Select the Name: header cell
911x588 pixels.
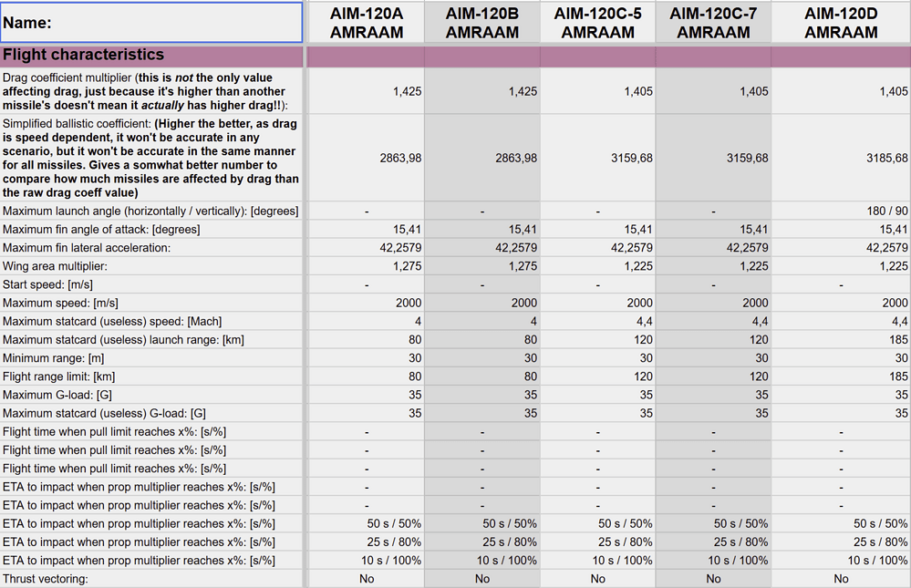coord(151,23)
